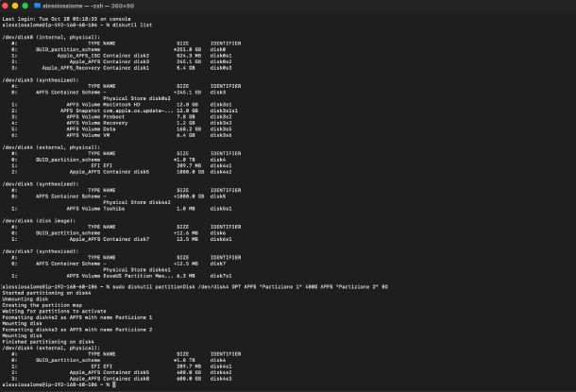This screenshot has height=392, width=576.
Task: Click the 'disk7s1' identifier
Action: point(221,276)
